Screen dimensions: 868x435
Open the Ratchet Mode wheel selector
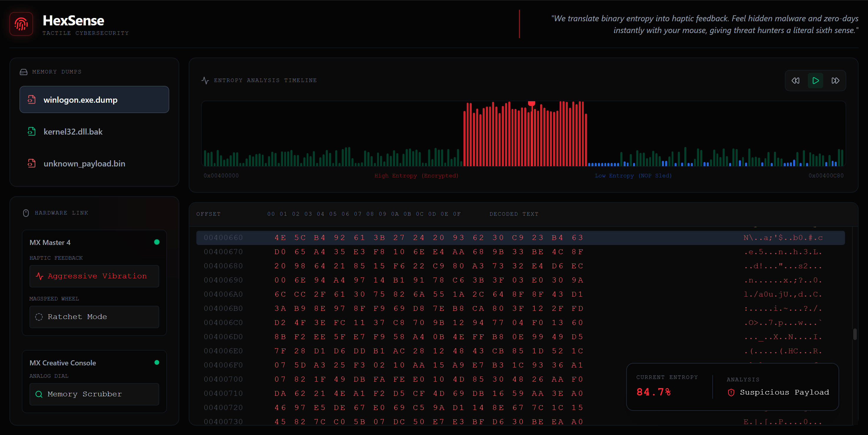coord(94,317)
